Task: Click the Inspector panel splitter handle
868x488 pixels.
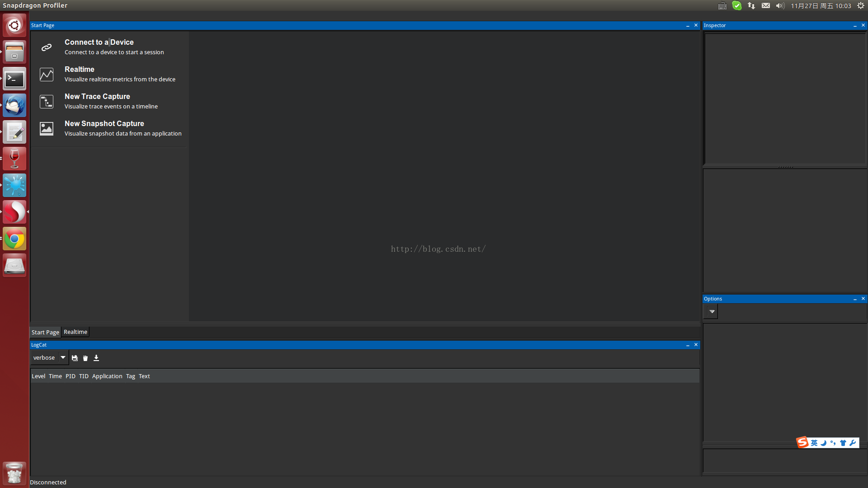Action: coord(785,167)
